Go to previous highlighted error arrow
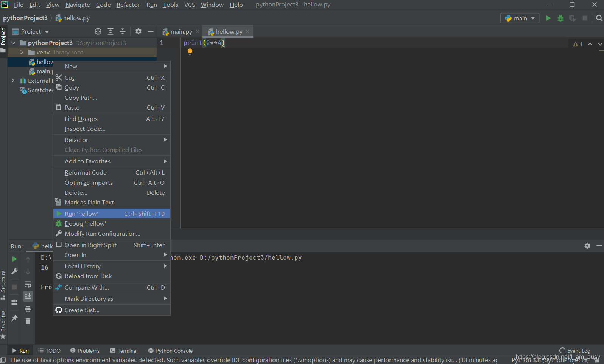This screenshot has height=364, width=604. (x=590, y=44)
